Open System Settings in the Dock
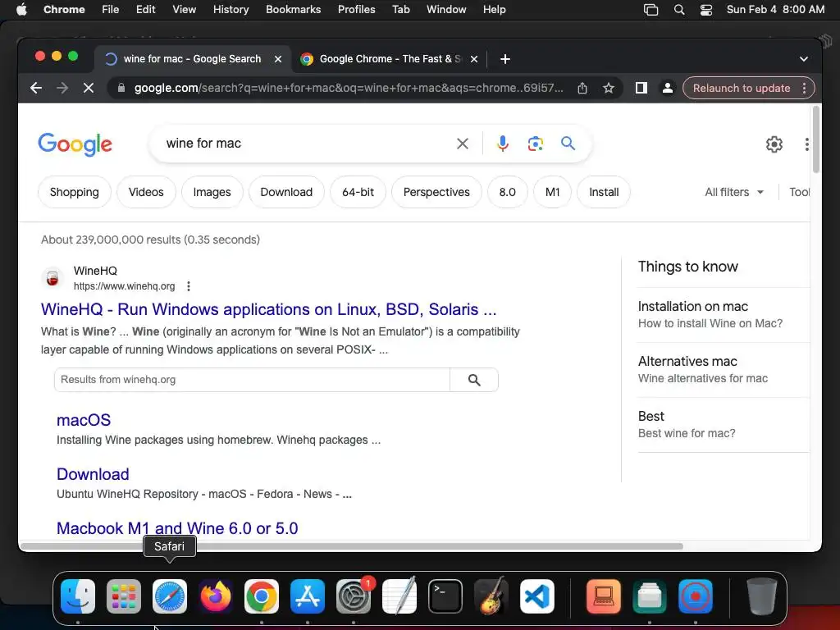The height and width of the screenshot is (630, 840). pos(354,596)
